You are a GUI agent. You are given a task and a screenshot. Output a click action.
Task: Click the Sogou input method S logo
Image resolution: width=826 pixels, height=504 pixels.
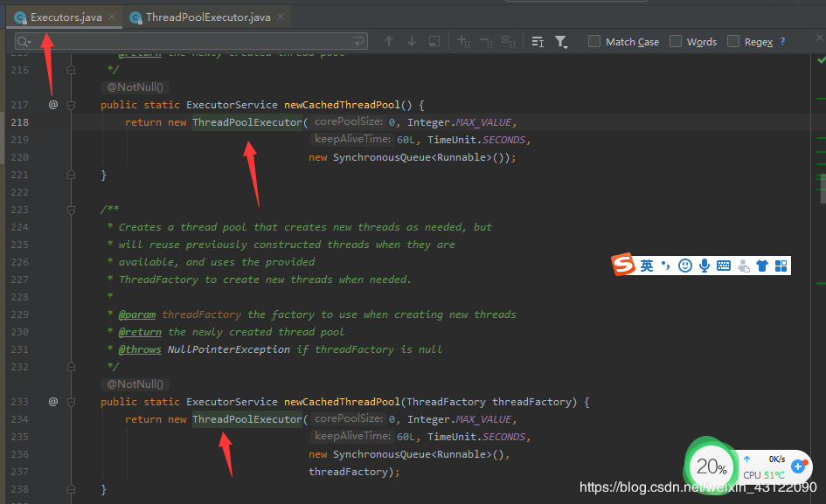(x=624, y=265)
